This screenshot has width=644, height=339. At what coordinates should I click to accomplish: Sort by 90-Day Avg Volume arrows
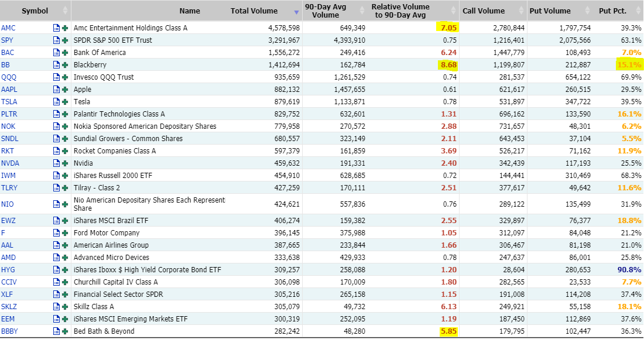click(362, 11)
